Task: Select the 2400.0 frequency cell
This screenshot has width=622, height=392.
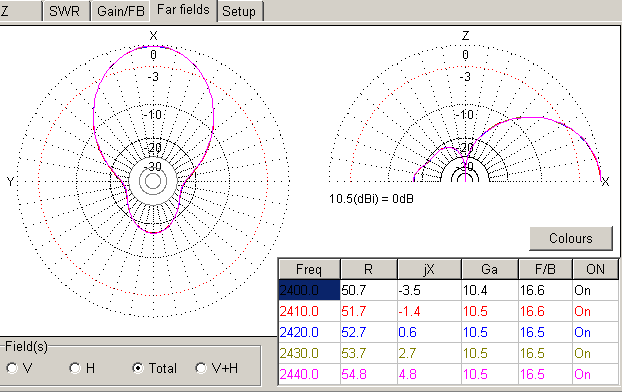Action: (309, 290)
